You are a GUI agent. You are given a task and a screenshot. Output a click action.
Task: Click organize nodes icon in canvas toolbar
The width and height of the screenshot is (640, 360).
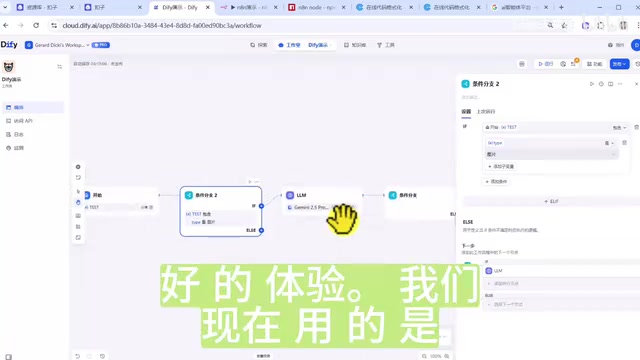[x=78, y=227]
